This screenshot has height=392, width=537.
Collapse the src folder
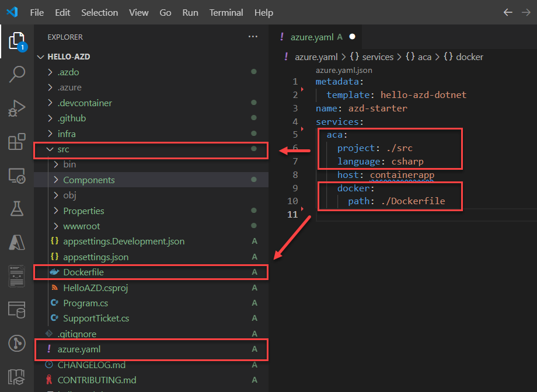coord(62,149)
